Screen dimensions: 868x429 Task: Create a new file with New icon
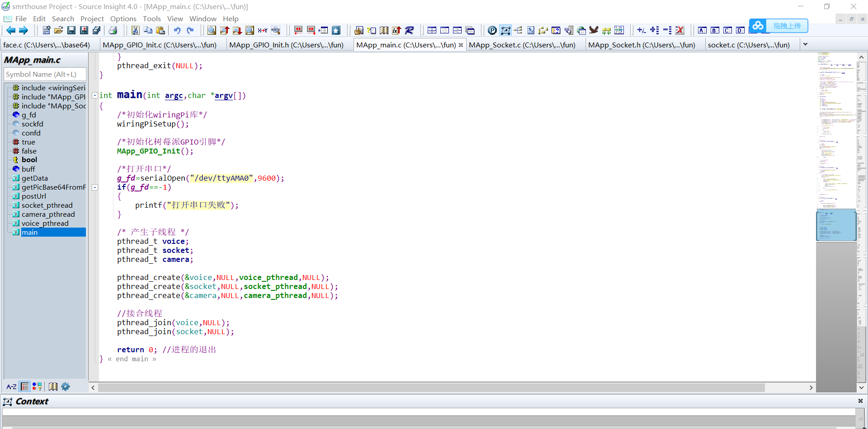[46, 30]
